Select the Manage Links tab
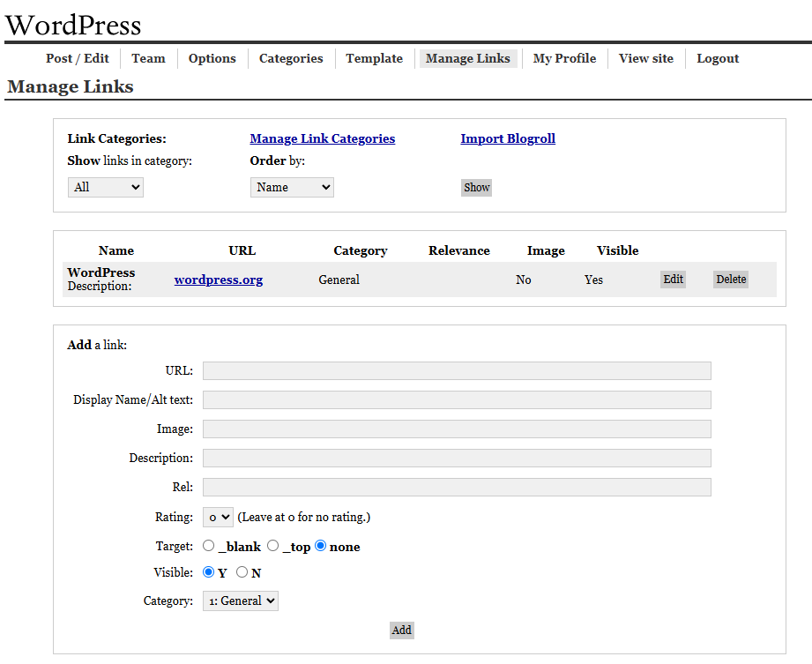812x664 pixels. tap(468, 58)
